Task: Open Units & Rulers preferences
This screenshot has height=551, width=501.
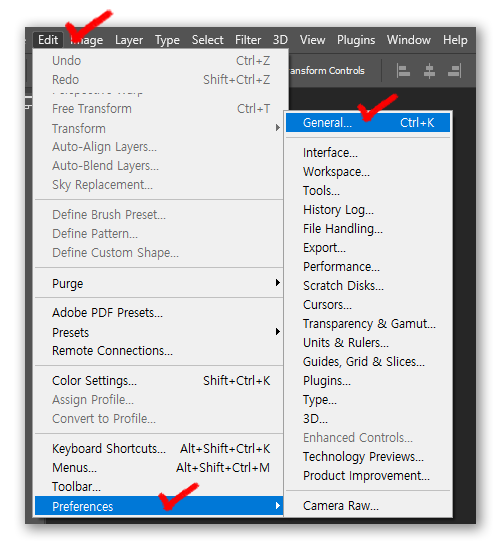Action: 368,342
